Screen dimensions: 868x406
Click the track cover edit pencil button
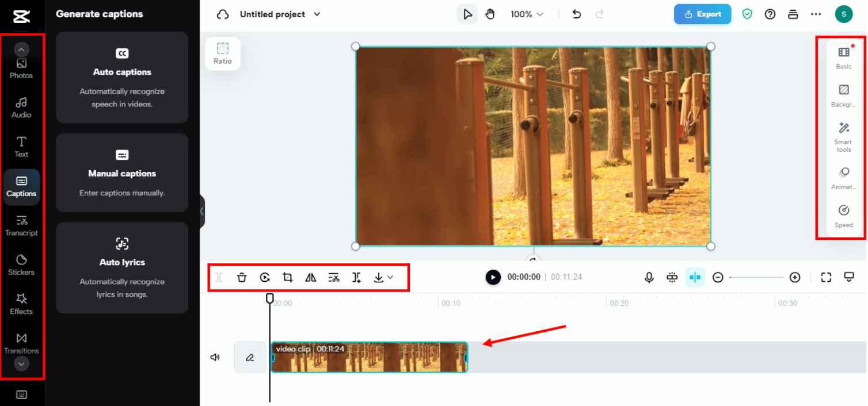tap(250, 357)
